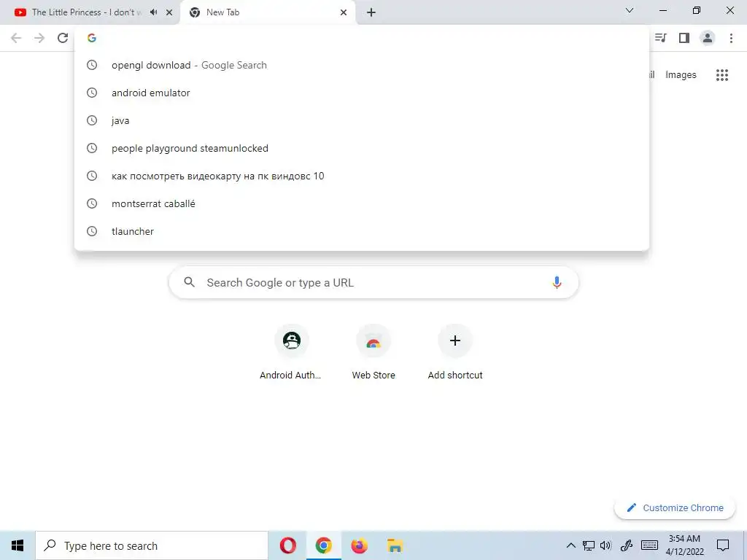Reload the current page

pos(63,38)
